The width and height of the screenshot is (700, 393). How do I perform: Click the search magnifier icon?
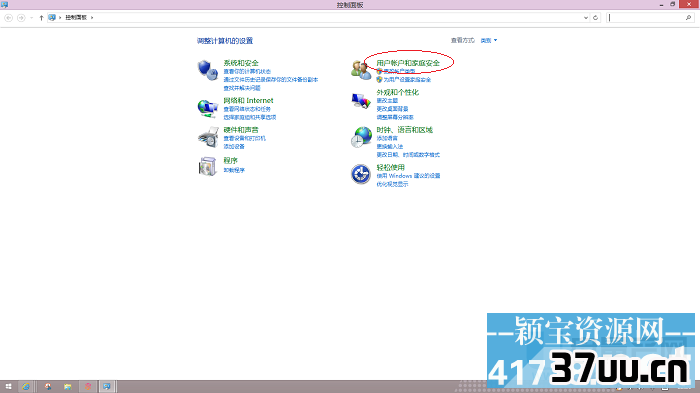[x=688, y=18]
